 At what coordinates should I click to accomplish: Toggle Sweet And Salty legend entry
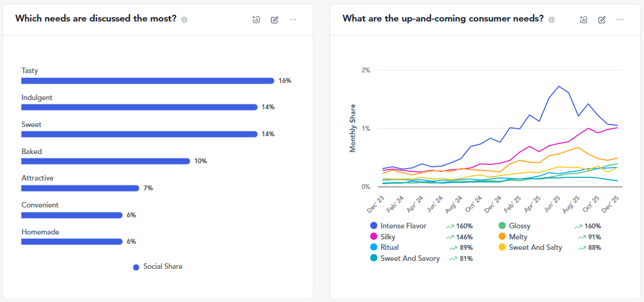[535, 247]
